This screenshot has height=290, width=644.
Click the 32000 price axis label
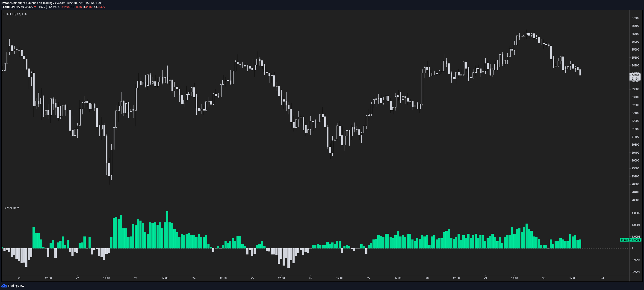(x=635, y=121)
